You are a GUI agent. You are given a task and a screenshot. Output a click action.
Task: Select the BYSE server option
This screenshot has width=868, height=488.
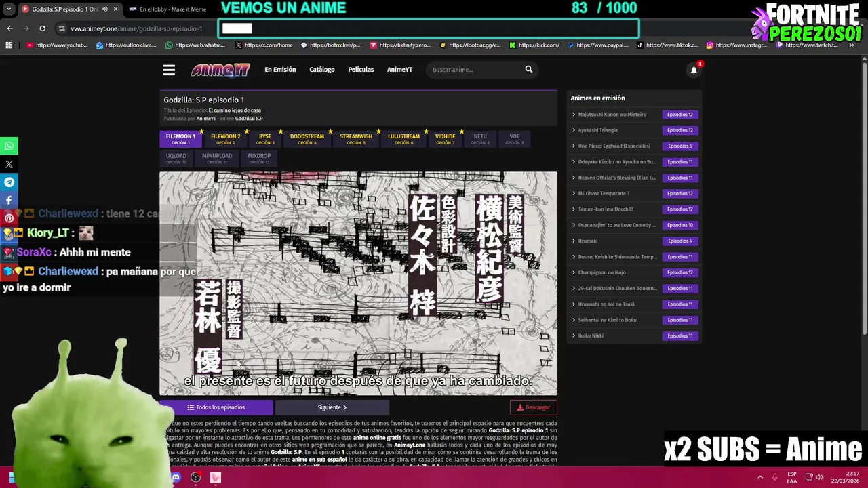click(265, 139)
